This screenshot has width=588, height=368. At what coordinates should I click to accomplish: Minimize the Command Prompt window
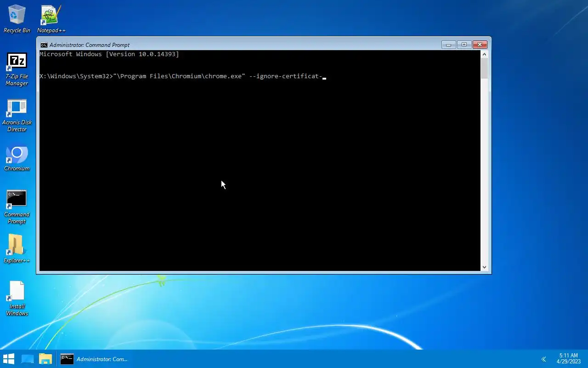click(x=449, y=45)
